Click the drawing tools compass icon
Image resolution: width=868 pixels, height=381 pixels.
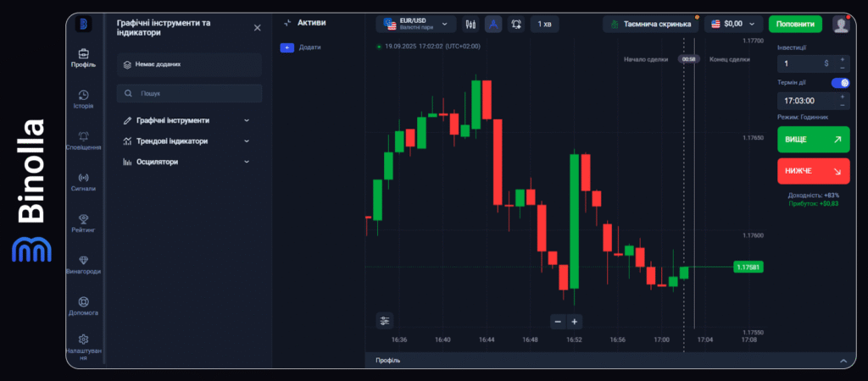pyautogui.click(x=493, y=24)
